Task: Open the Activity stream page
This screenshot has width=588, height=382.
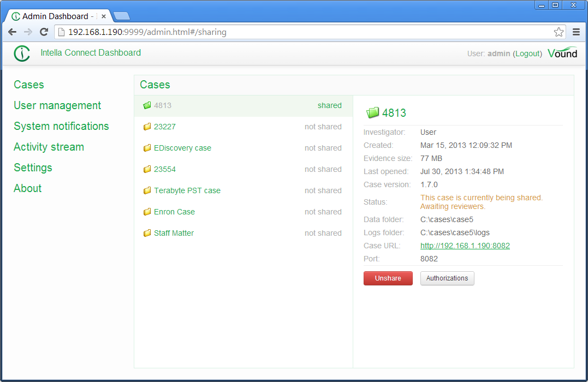Action: pyautogui.click(x=49, y=147)
